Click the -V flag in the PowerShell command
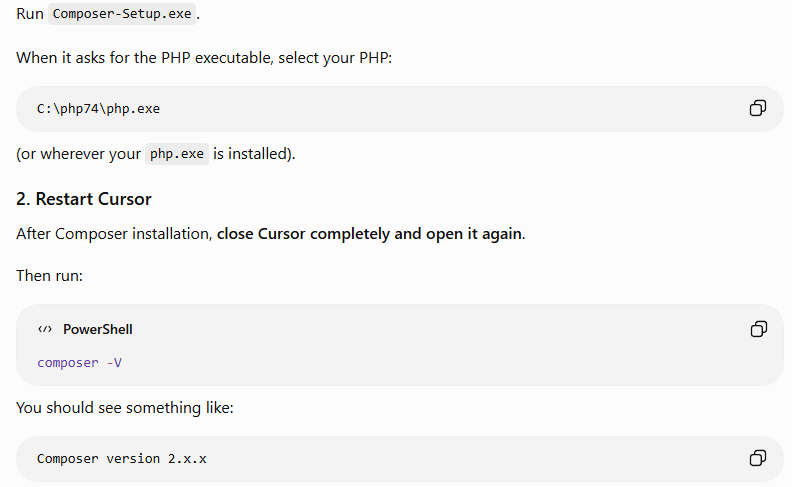792x487 pixels. point(114,363)
